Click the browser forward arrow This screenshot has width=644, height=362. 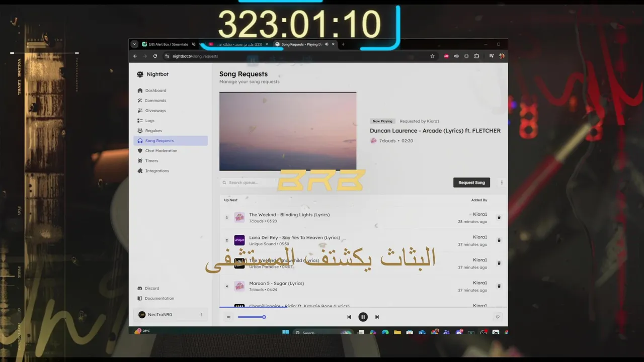point(145,56)
